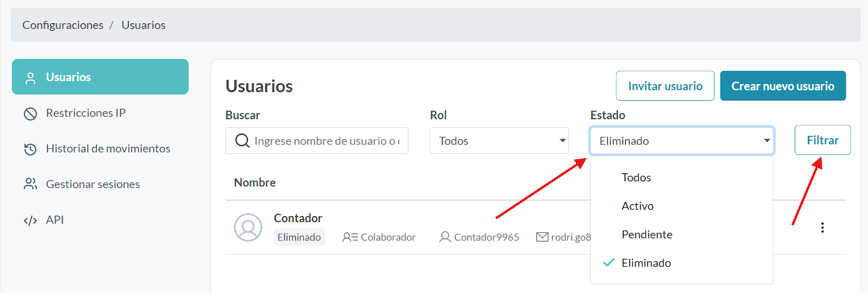Open the three-dot options menu for Contador
This screenshot has width=868, height=293.
coord(822,227)
